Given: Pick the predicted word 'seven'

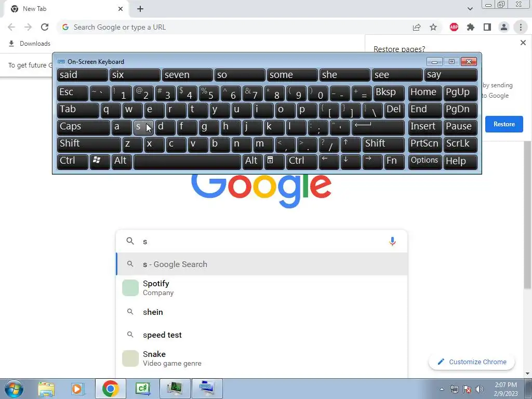Looking at the screenshot, I should (x=187, y=75).
